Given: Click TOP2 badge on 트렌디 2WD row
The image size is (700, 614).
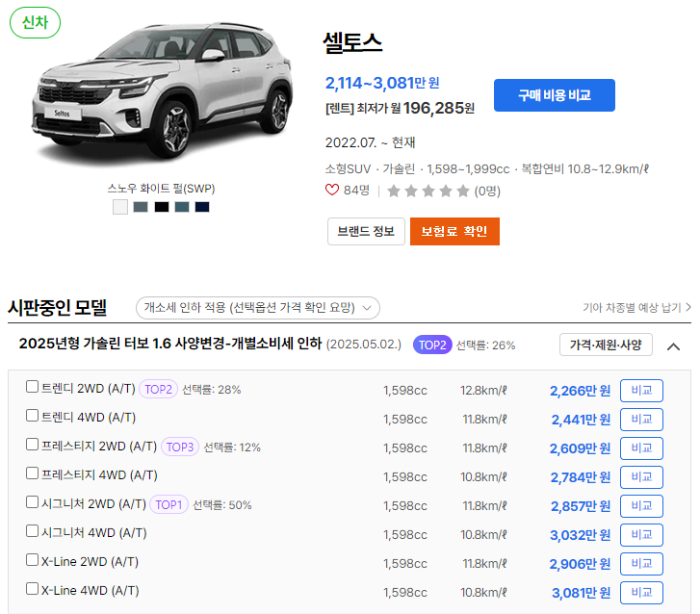Looking at the screenshot, I should tap(159, 389).
